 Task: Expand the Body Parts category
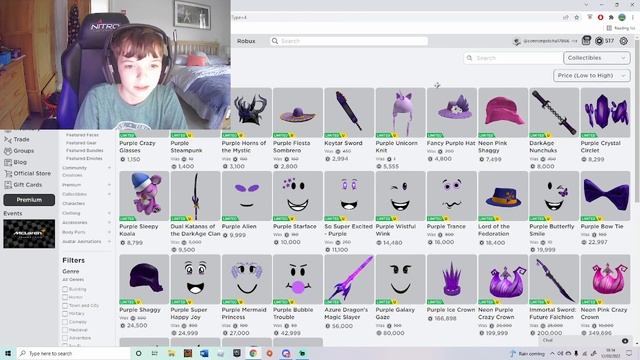(109, 232)
